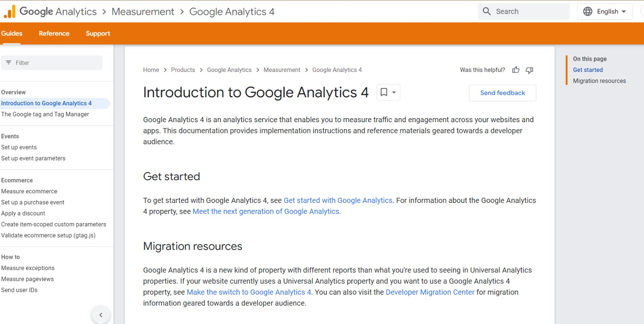The width and height of the screenshot is (644, 324).
Task: Follow the Developer Migration Center link
Action: click(x=430, y=292)
